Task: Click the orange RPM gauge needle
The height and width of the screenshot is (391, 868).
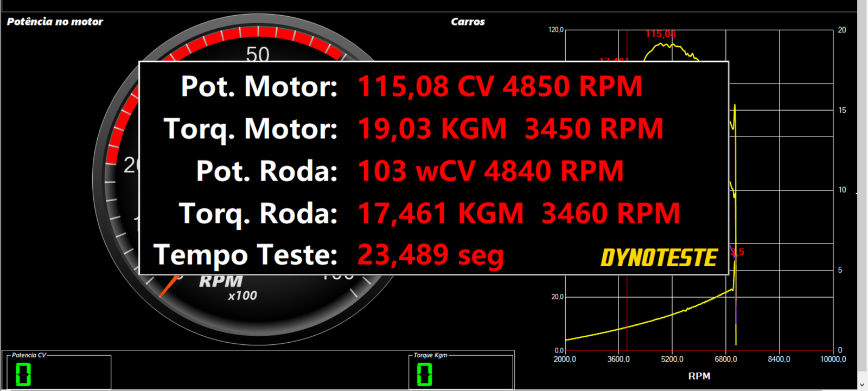Action: [168, 286]
